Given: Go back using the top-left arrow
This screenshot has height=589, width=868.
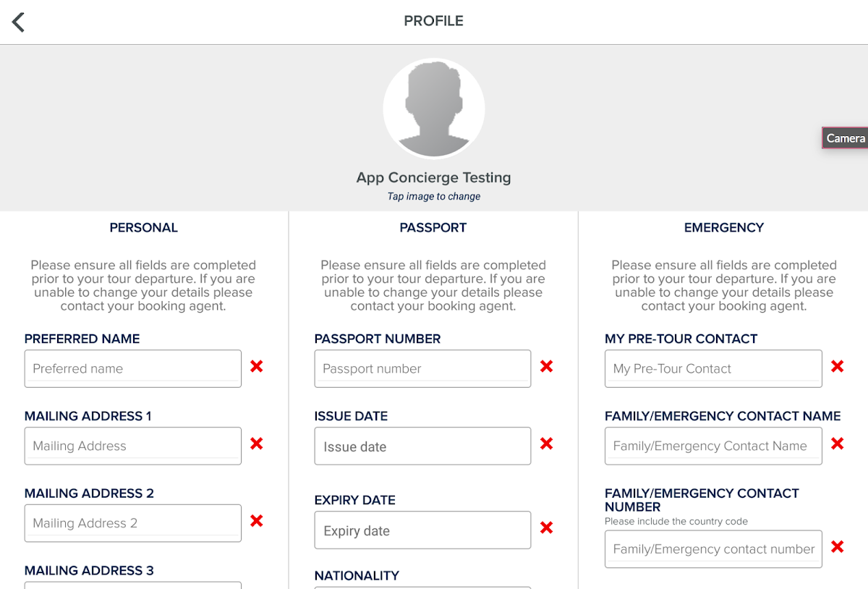Looking at the screenshot, I should pos(19,22).
